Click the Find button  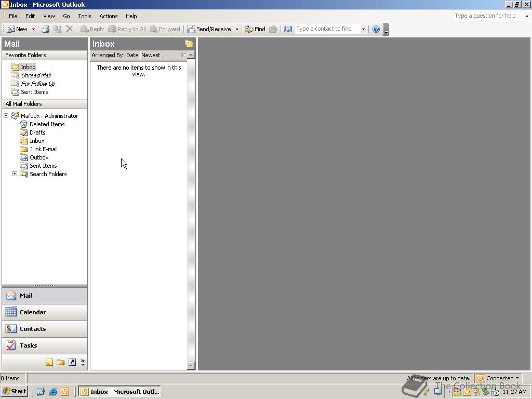click(x=255, y=29)
